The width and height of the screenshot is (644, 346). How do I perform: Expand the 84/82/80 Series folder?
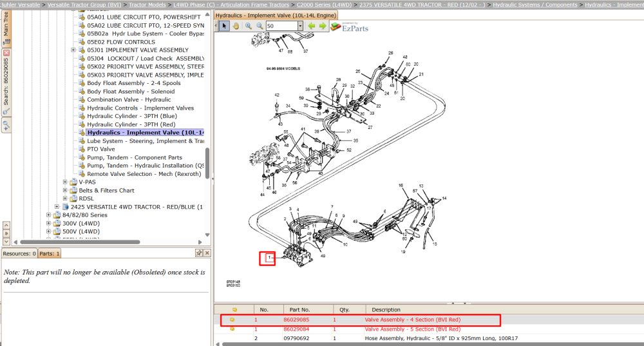[48, 215]
